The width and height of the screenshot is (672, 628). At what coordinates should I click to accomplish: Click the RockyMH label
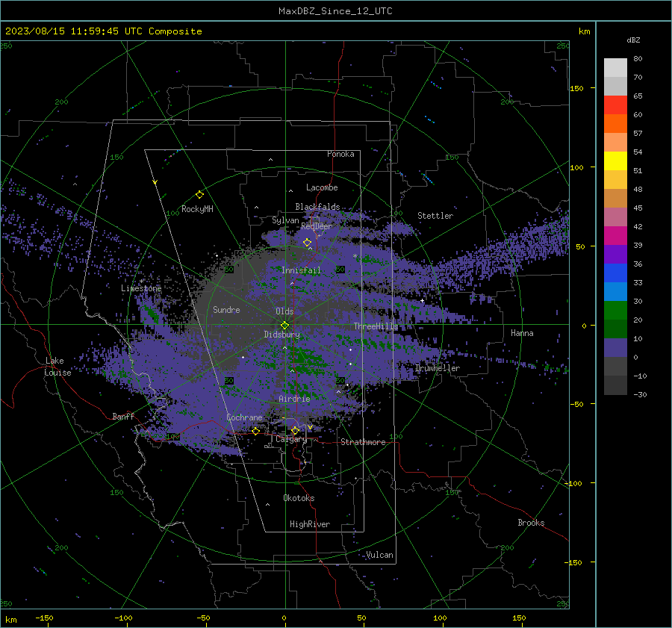coord(197,209)
